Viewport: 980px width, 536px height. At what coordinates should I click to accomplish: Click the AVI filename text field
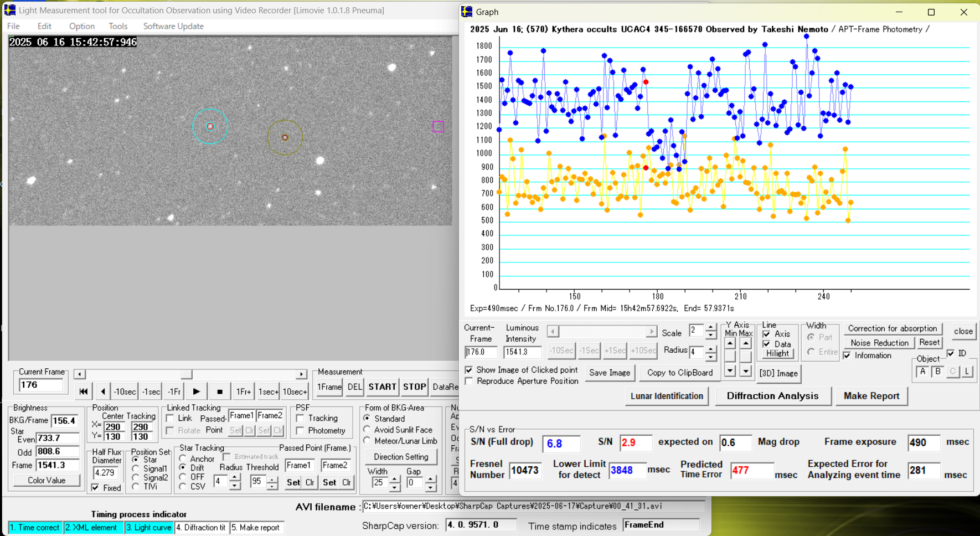coord(533,506)
